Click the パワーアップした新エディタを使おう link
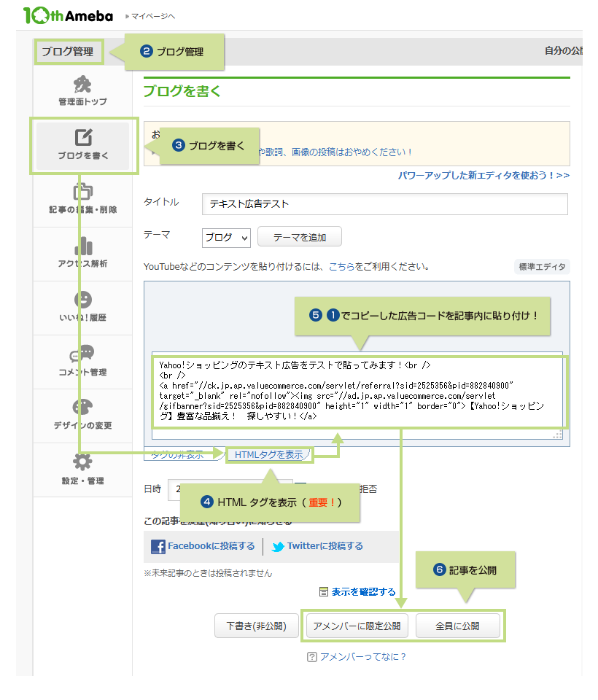598x700 pixels. click(484, 176)
